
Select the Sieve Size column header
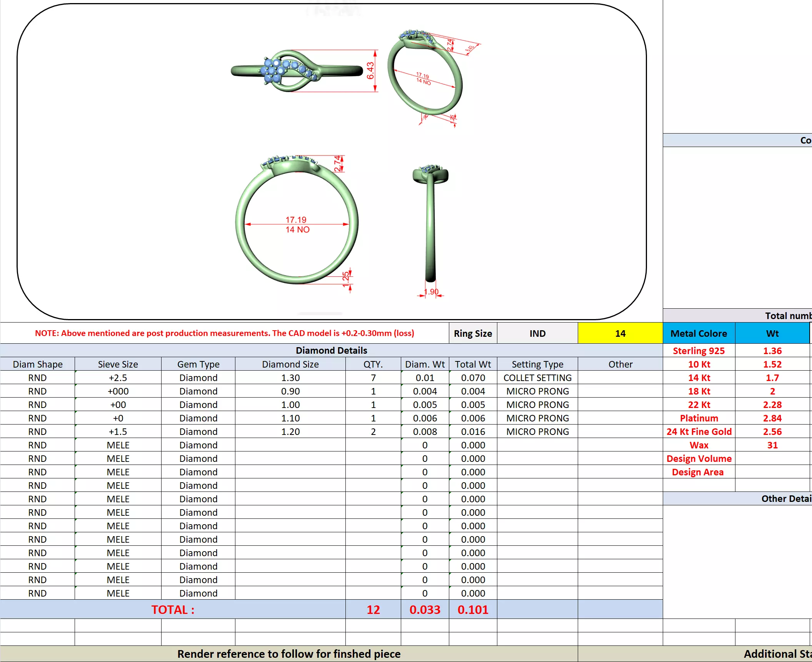tap(118, 364)
